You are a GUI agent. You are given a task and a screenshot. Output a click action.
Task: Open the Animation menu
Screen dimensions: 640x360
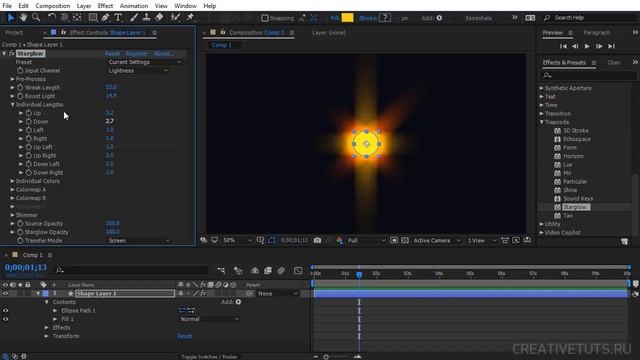(x=133, y=6)
